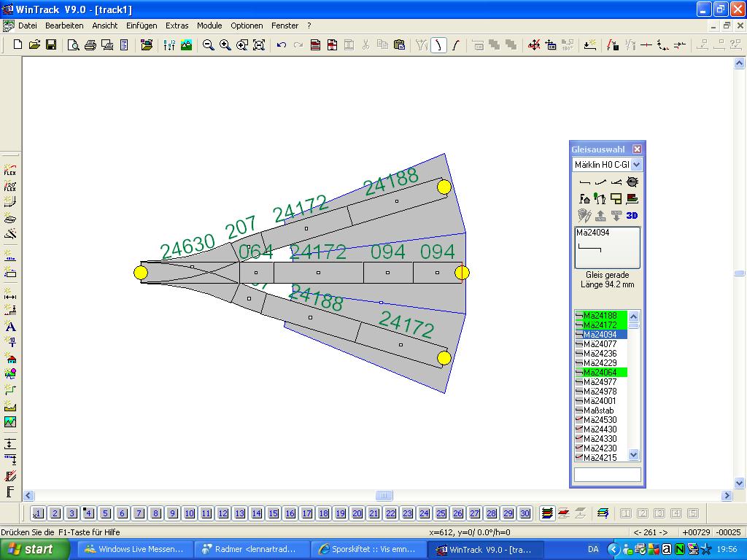Click the zoom-to-fit magnifier icon

pyautogui.click(x=259, y=45)
